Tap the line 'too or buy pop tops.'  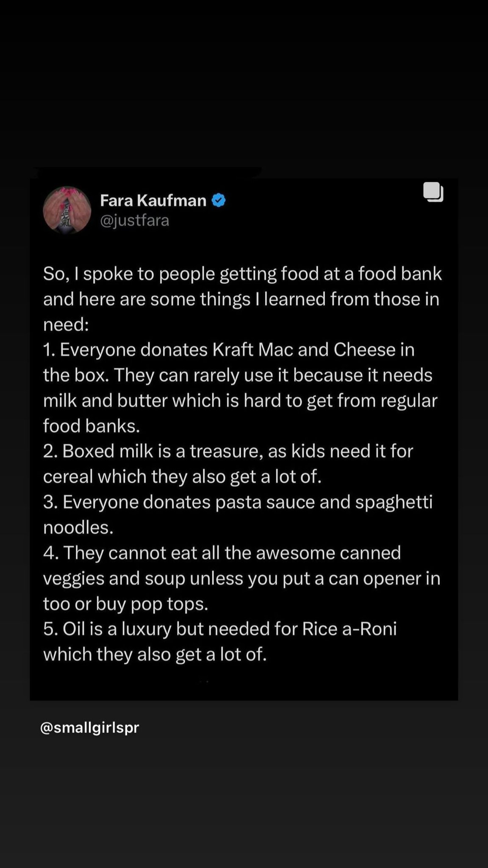126,604
